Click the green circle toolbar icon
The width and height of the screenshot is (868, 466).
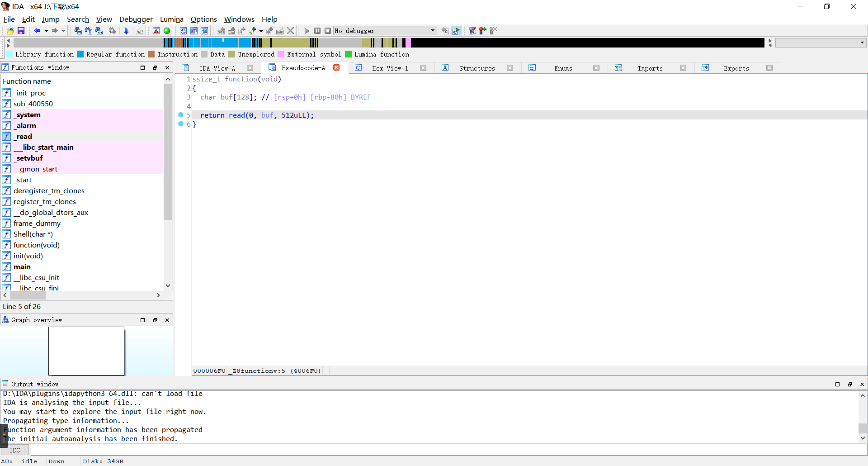(167, 31)
